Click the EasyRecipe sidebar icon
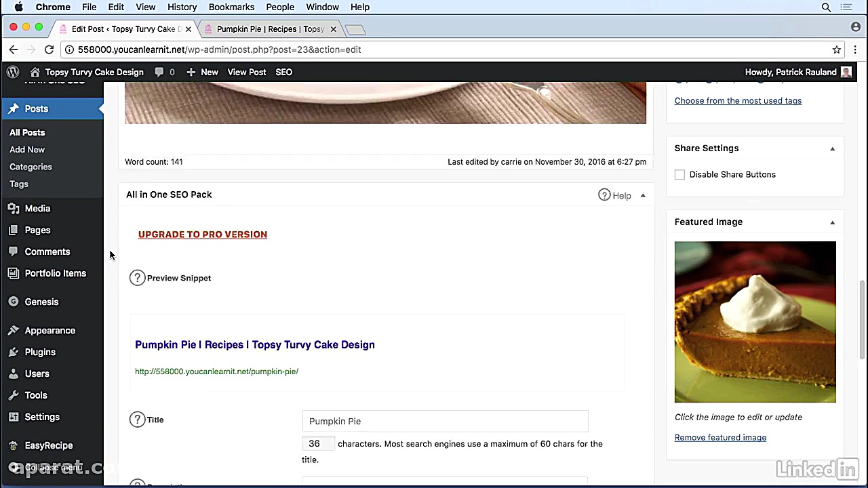 click(x=14, y=445)
